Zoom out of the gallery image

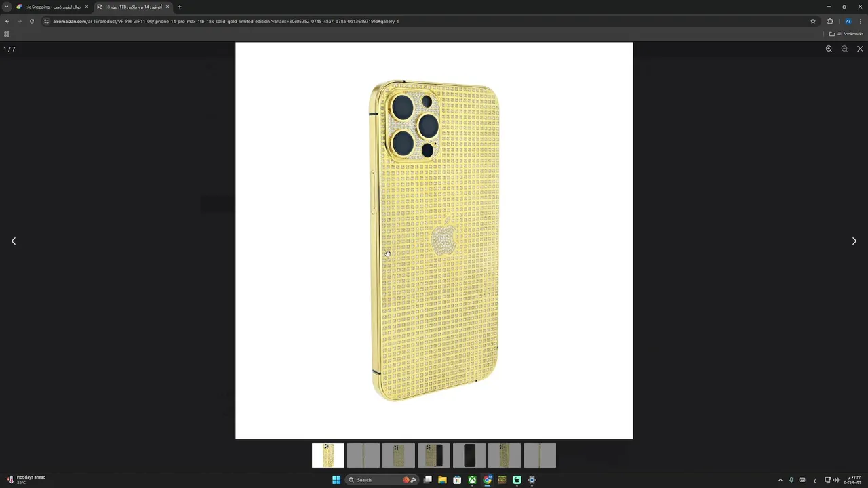tap(844, 49)
